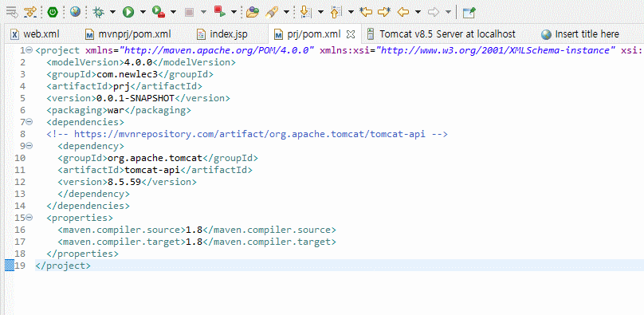Click line number 13 in gutter

point(20,194)
